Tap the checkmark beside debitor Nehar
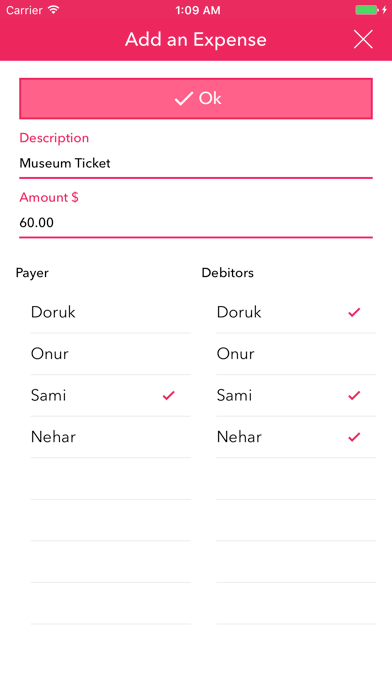392x696 pixels. pos(354,437)
